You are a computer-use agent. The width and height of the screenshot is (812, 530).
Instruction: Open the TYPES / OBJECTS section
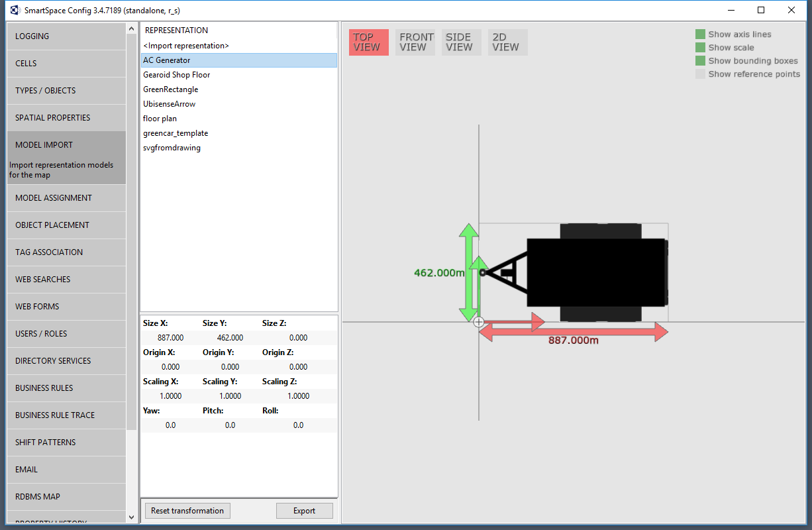click(x=66, y=91)
